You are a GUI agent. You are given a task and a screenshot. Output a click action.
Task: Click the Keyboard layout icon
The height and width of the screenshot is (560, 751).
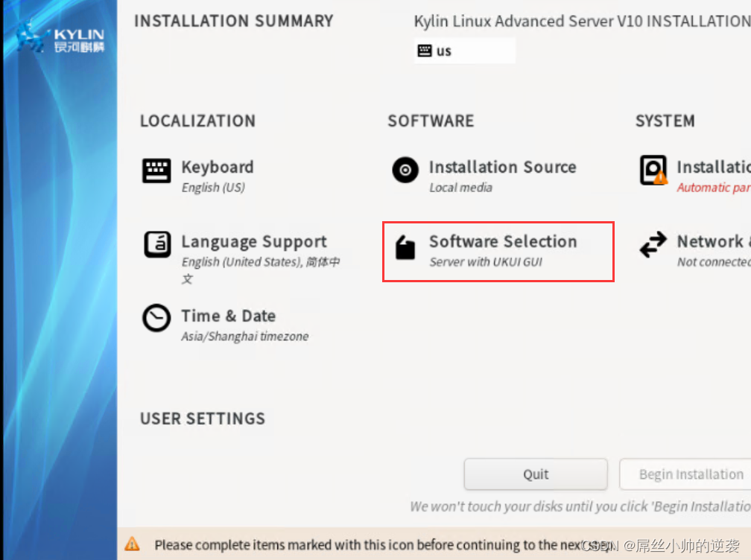tap(156, 171)
